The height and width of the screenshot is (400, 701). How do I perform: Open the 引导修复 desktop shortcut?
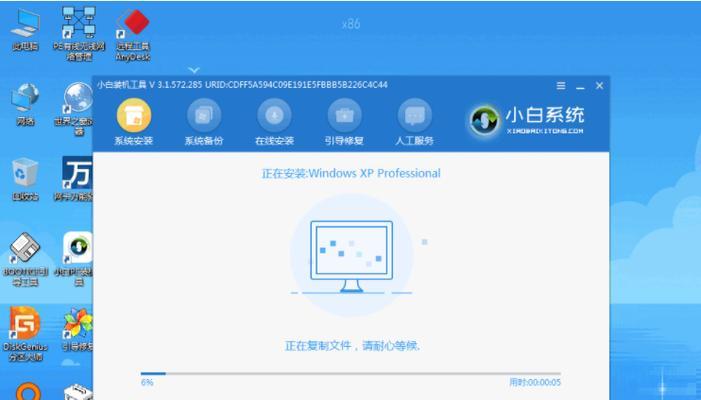tap(78, 329)
